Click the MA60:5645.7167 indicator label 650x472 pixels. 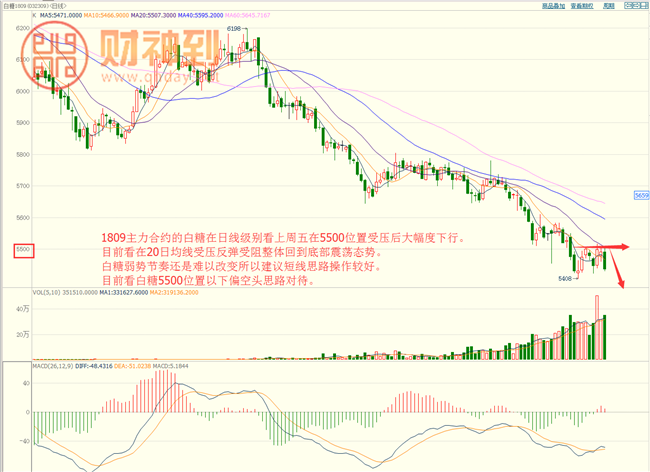click(247, 15)
